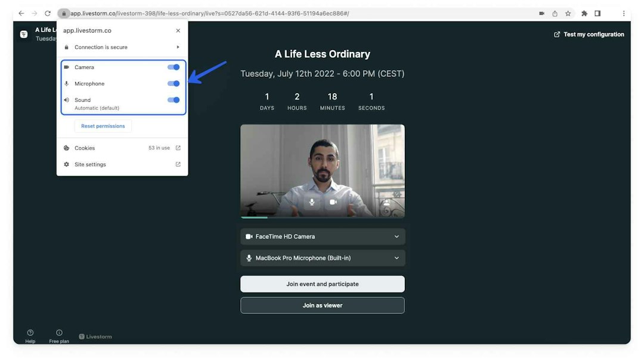Bookmark this page with the star

point(568,14)
